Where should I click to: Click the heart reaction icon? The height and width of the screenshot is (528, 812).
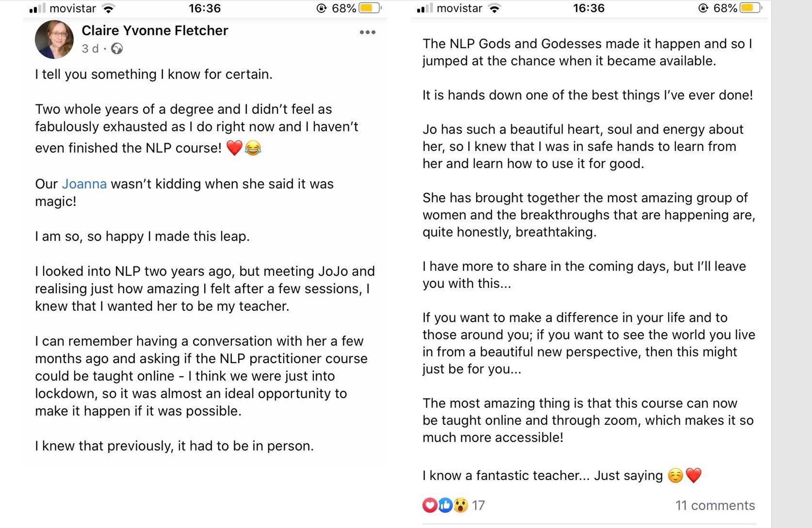pyautogui.click(x=429, y=505)
